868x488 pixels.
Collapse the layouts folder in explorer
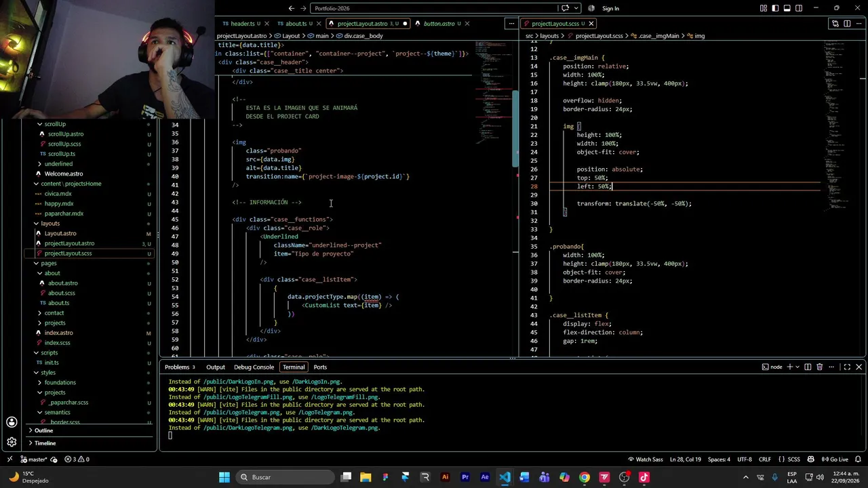click(x=50, y=223)
